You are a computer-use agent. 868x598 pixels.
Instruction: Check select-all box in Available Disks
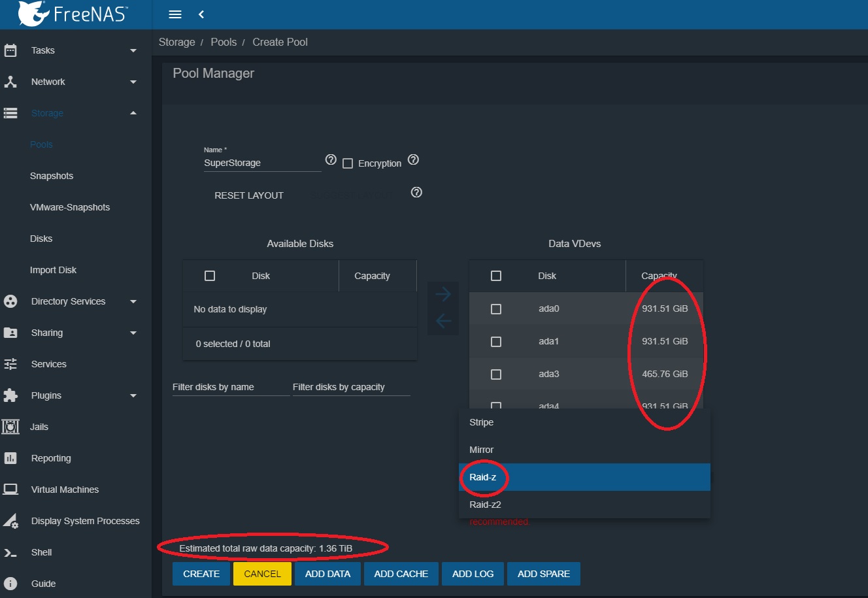click(210, 276)
